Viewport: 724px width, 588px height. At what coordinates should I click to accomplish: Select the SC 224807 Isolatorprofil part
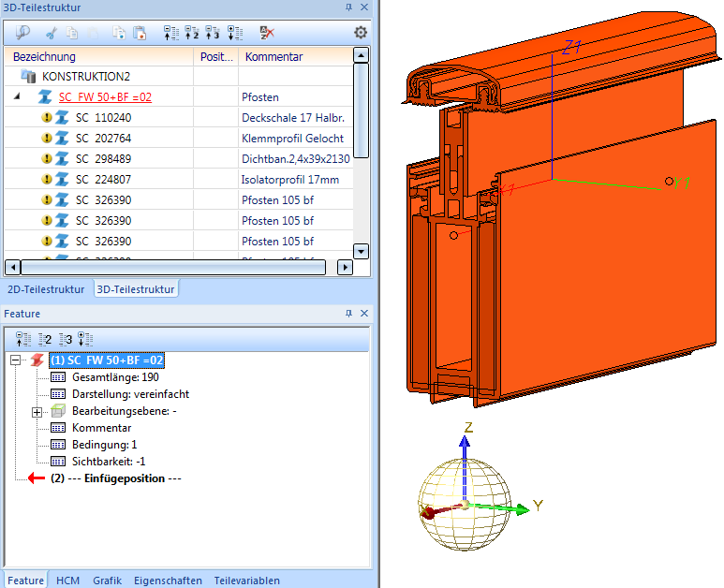coord(103,180)
